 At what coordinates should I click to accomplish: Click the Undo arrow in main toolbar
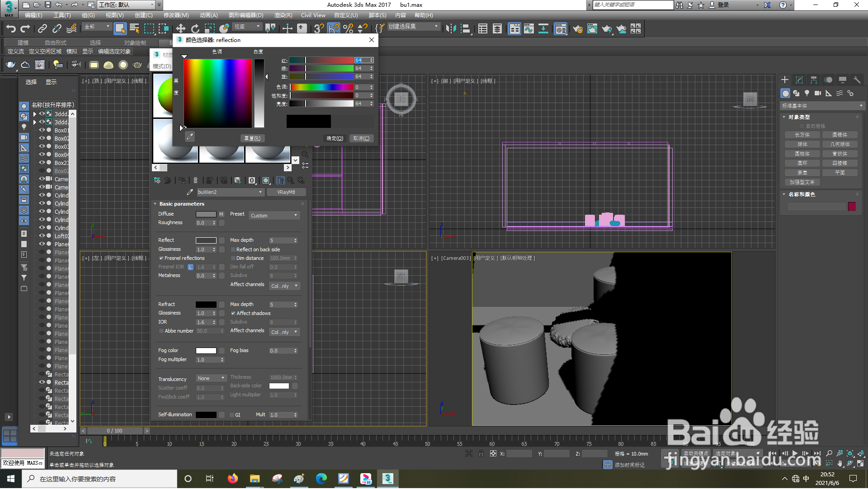11,29
